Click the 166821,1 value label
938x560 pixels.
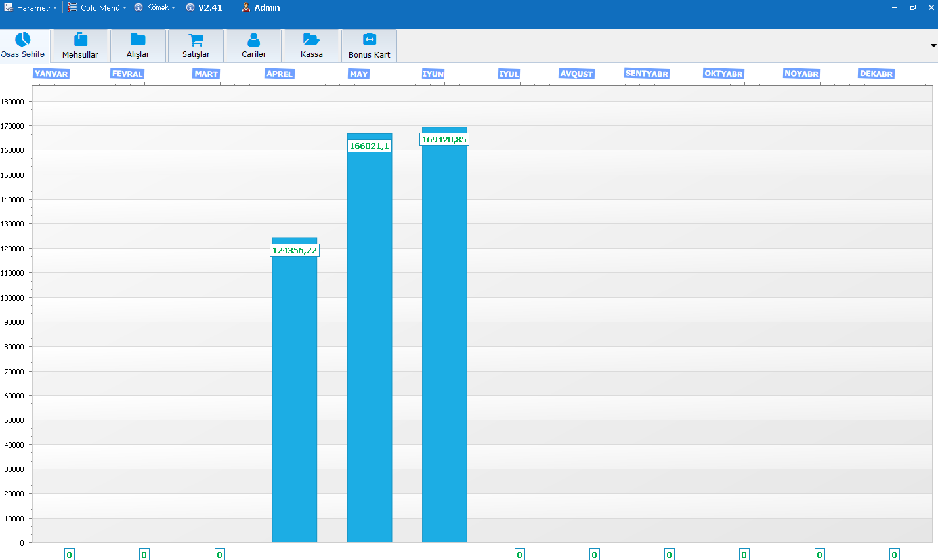point(370,146)
